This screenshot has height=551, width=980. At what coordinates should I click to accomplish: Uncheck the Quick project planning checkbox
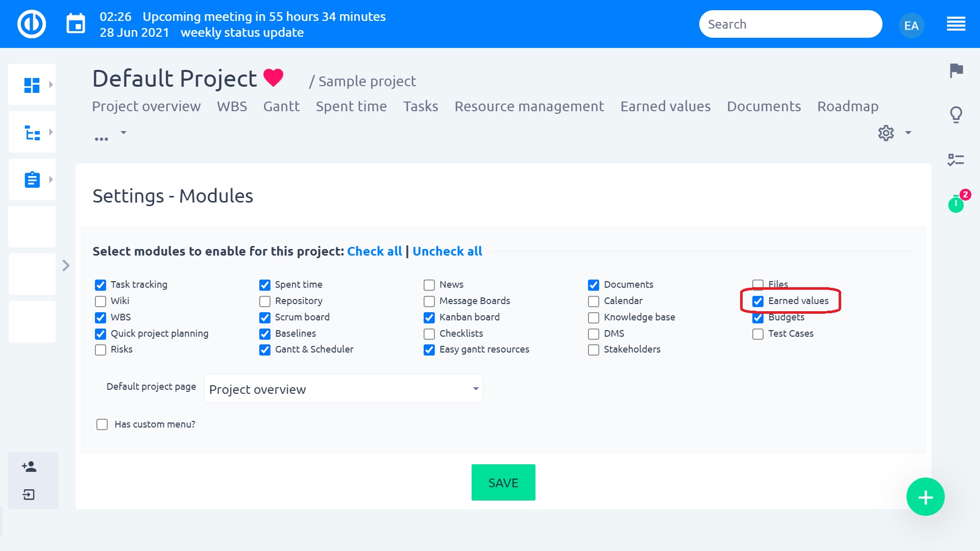[101, 334]
